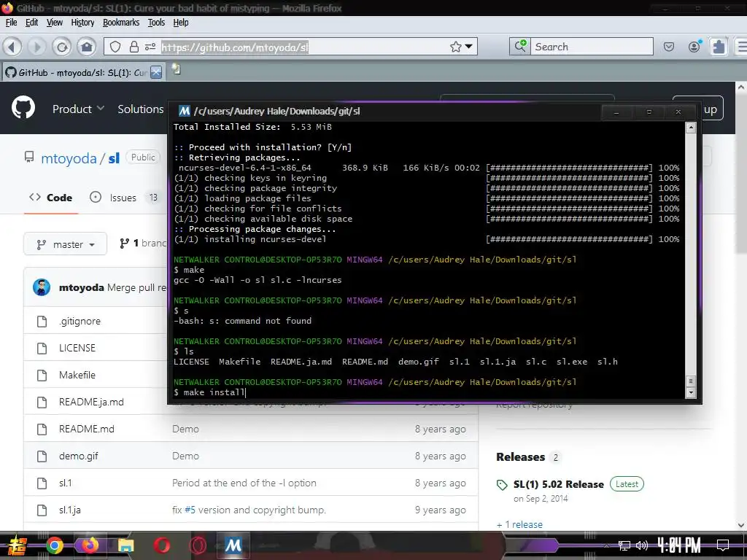Open Google Chrome from the taskbar
Image resolution: width=747 pixels, height=560 pixels.
pos(55,545)
